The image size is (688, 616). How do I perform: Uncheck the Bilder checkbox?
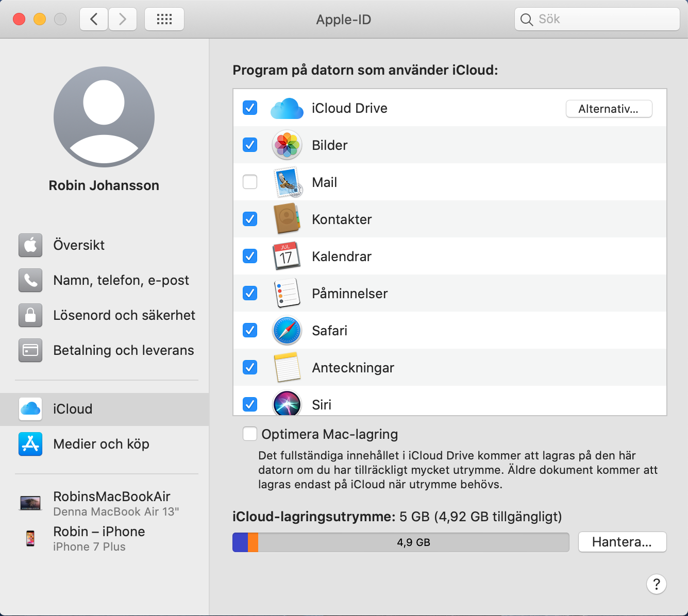click(x=250, y=145)
